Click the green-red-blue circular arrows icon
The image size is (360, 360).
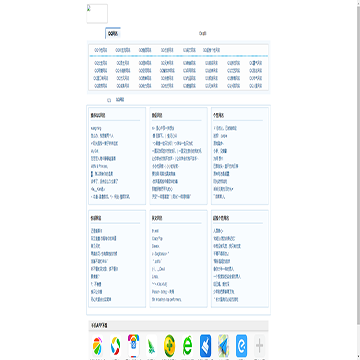point(115,347)
